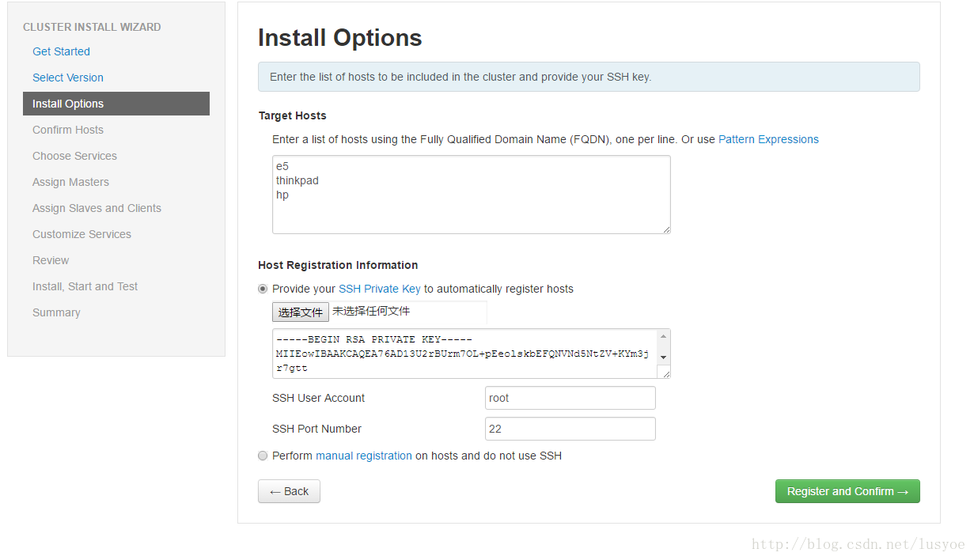Select the manual registration radio option
Image resolution: width=974 pixels, height=560 pixels.
tap(263, 456)
